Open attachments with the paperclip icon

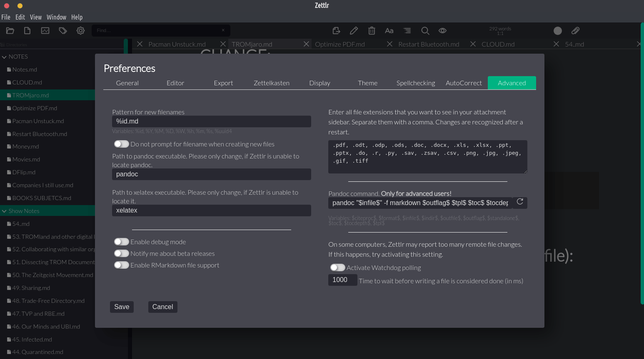pyautogui.click(x=575, y=31)
